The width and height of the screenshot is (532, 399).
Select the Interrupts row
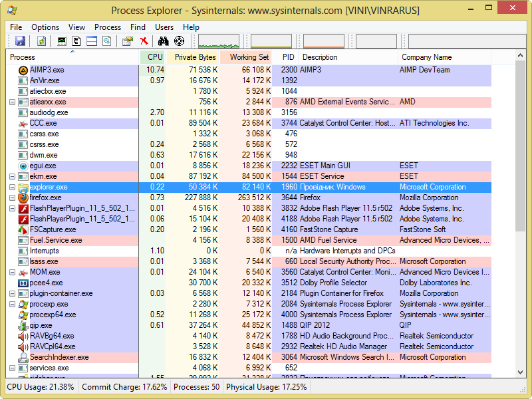click(249, 251)
